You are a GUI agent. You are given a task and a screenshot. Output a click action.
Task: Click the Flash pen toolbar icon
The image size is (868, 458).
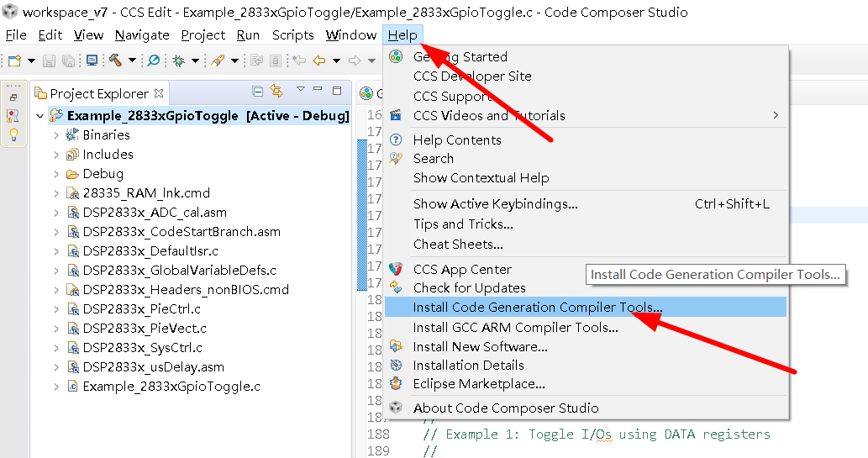(x=218, y=61)
